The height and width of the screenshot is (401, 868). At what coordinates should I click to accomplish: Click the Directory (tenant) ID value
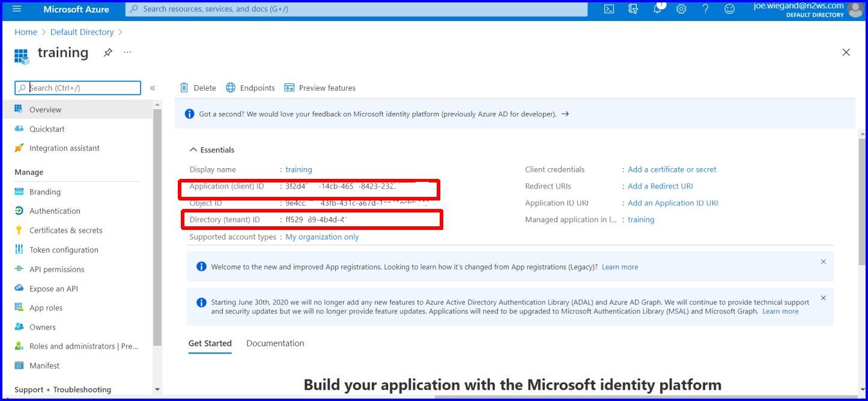316,220
